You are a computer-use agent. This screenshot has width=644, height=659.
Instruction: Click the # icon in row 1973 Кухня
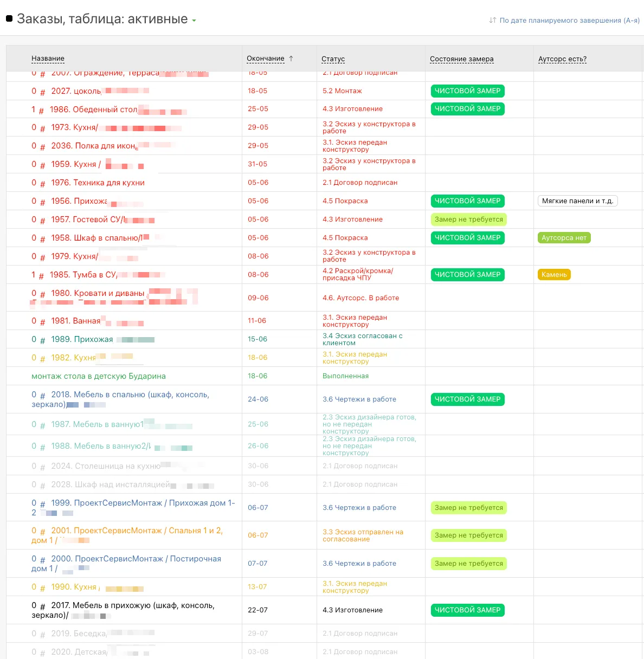42,128
